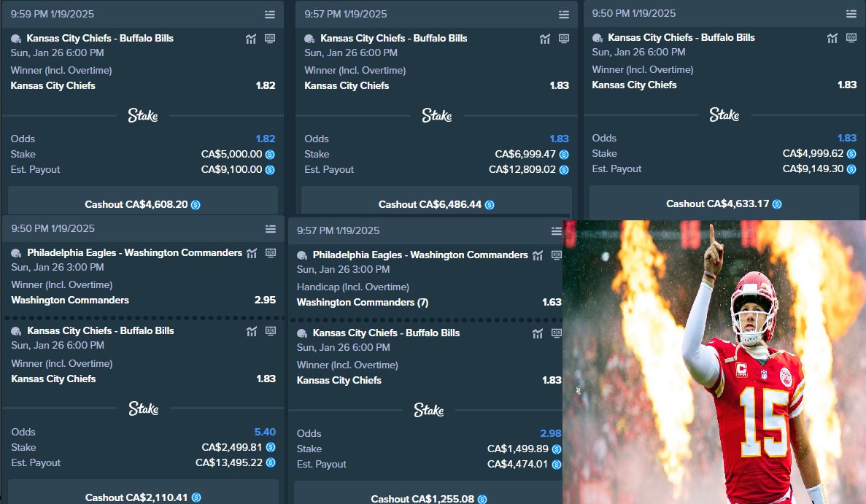Click currency coin icon next to CA$12,809.02 payout
The image size is (866, 504).
point(564,170)
